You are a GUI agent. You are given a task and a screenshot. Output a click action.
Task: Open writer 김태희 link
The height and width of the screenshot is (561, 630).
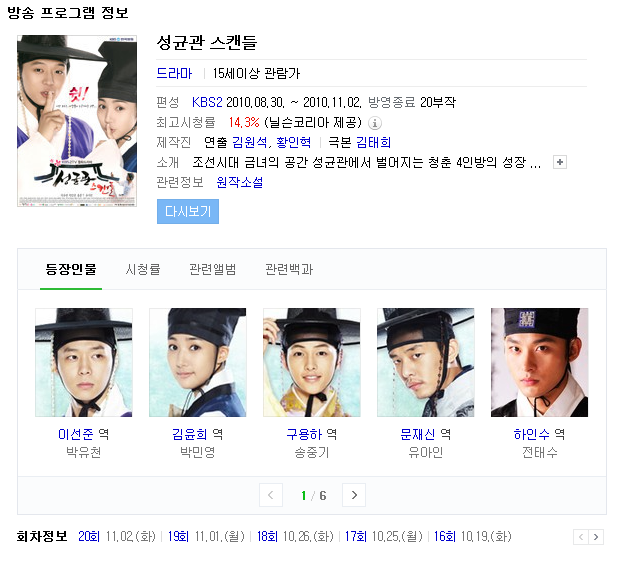pos(374,142)
